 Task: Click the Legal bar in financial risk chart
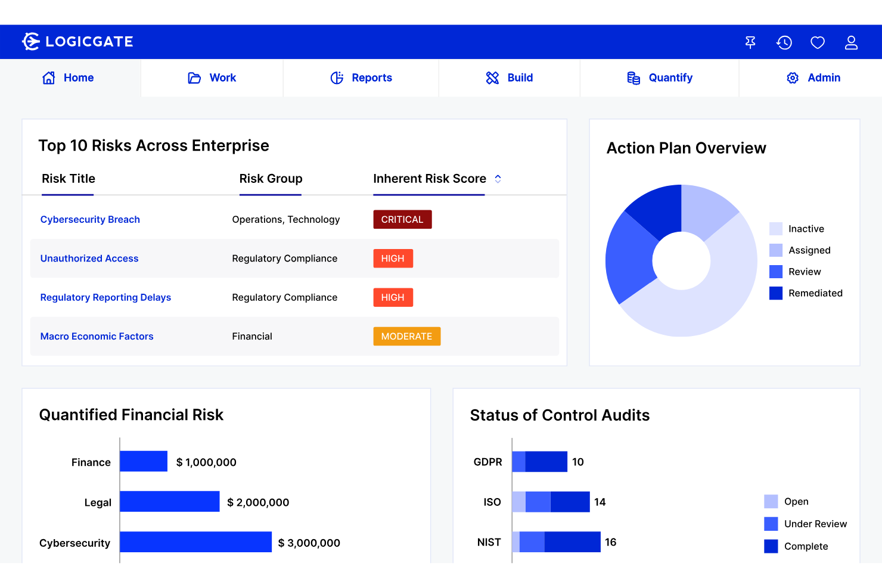170,502
